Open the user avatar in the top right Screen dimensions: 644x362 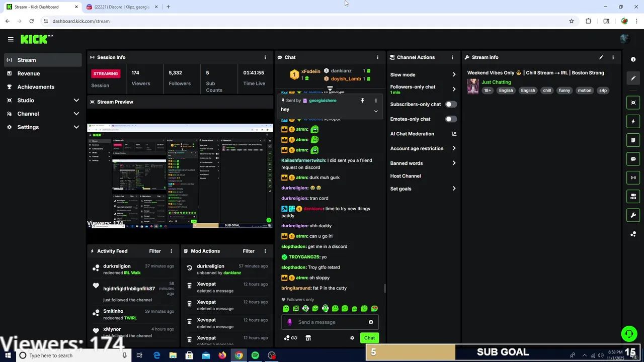pyautogui.click(x=624, y=39)
